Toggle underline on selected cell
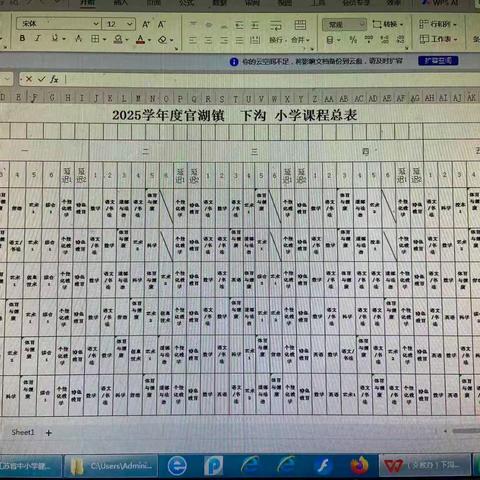The height and width of the screenshot is (480, 480). click(x=55, y=38)
